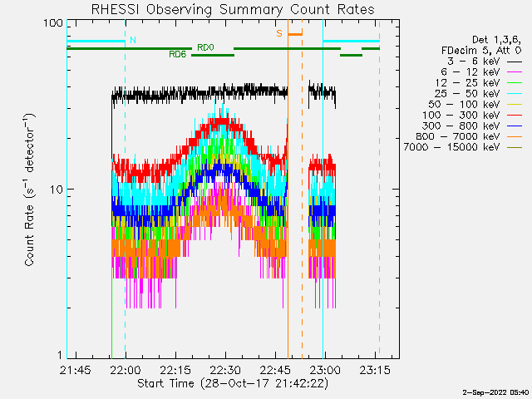The width and height of the screenshot is (532, 399).
Task: Click the green 'RD0' flag label
Action: pos(205,47)
